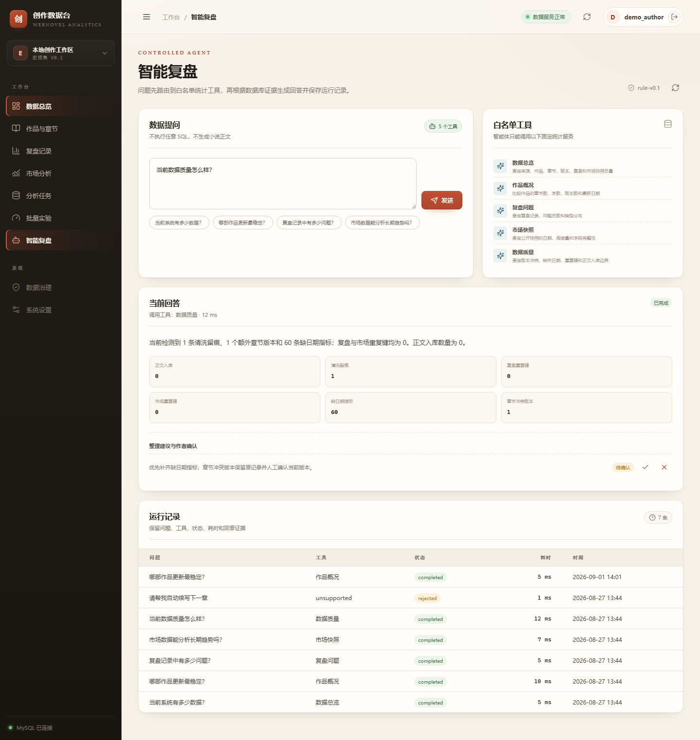
Task: Click the 待确认 pending badge
Action: (x=623, y=467)
